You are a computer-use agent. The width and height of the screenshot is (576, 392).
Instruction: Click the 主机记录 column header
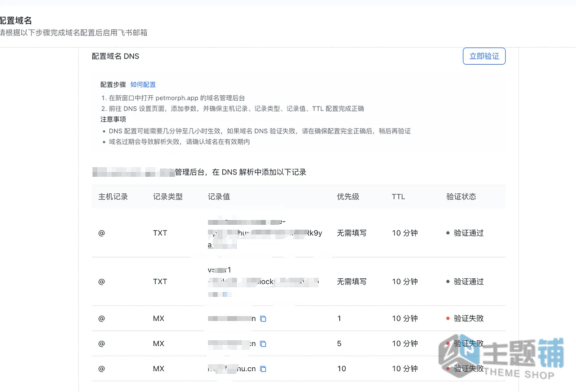pos(113,196)
